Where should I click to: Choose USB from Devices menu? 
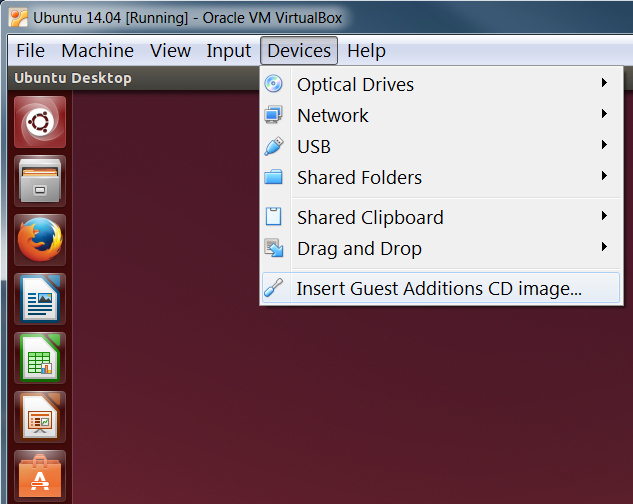tap(441, 146)
